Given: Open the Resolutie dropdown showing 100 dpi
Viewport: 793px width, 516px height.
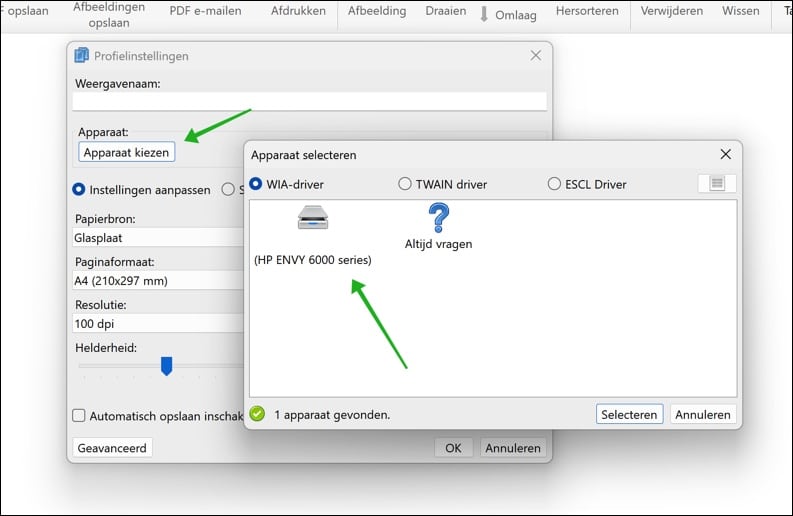Looking at the screenshot, I should click(158, 323).
